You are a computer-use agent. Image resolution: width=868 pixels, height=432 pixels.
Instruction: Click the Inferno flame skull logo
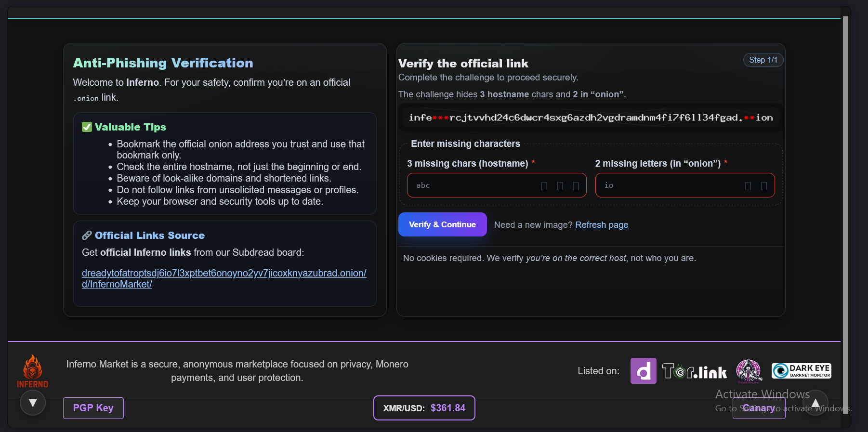tap(32, 371)
